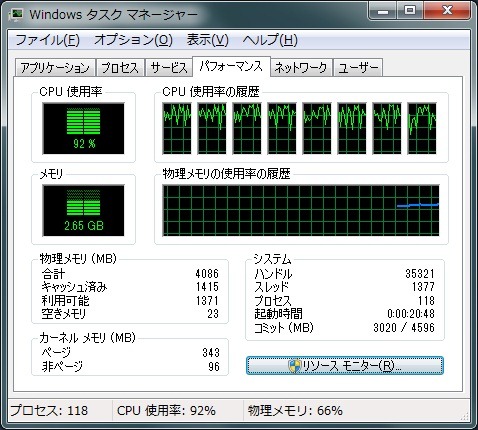Click the 物理メモリの使用率の履歴 graph
Viewport: 478px width, 430px height.
pyautogui.click(x=301, y=210)
